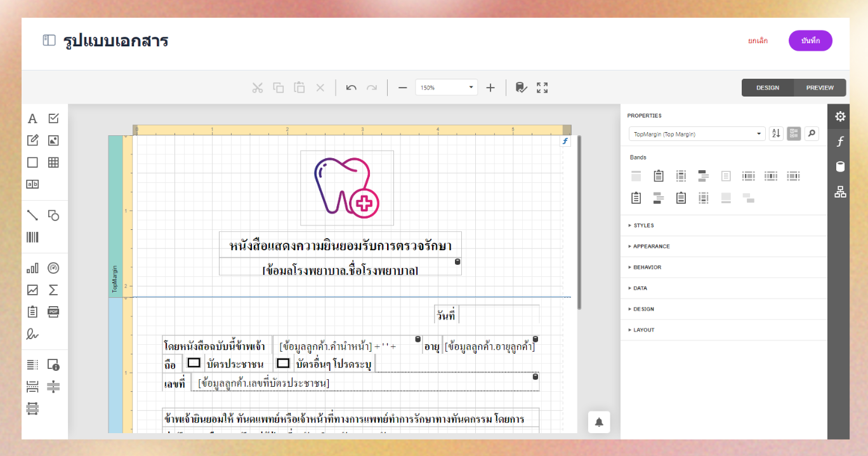Select the Barcode control in toolbox
868x456 pixels.
[32, 238]
